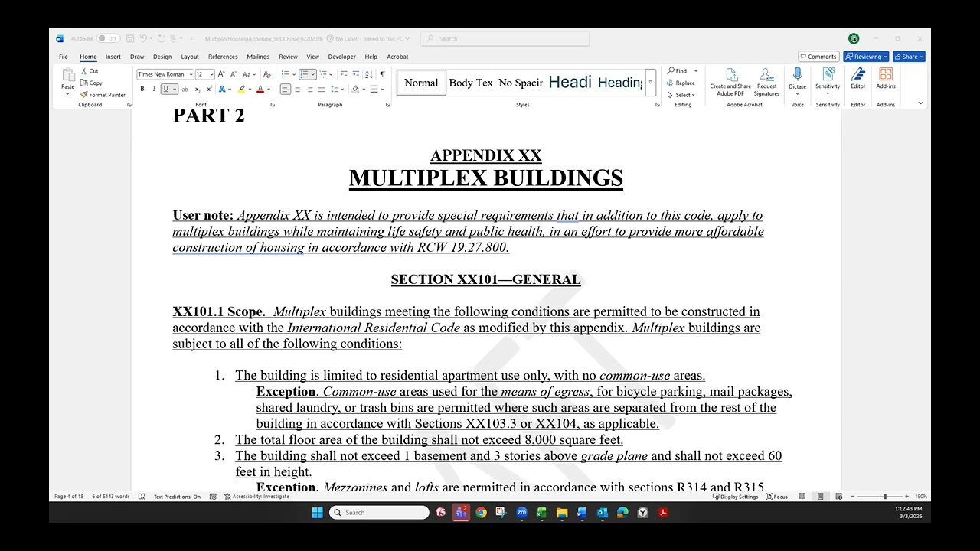Align paragraph text to the right
980x551 pixels.
309,89
